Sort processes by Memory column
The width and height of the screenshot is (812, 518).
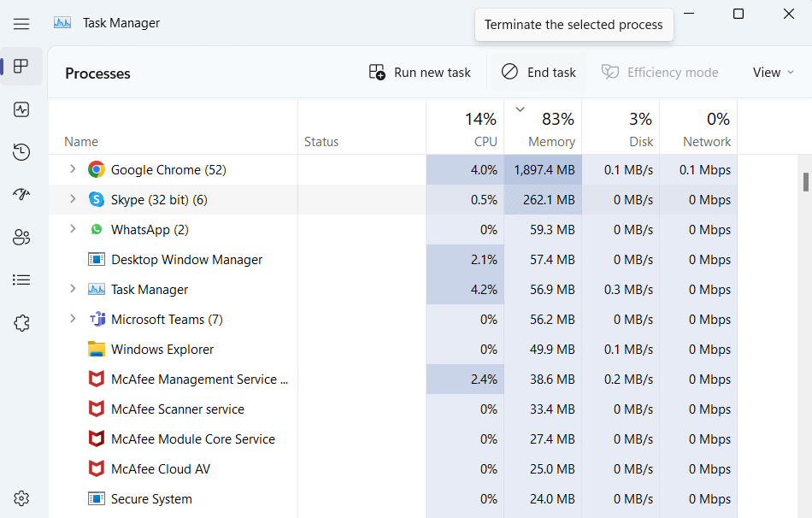pos(543,127)
